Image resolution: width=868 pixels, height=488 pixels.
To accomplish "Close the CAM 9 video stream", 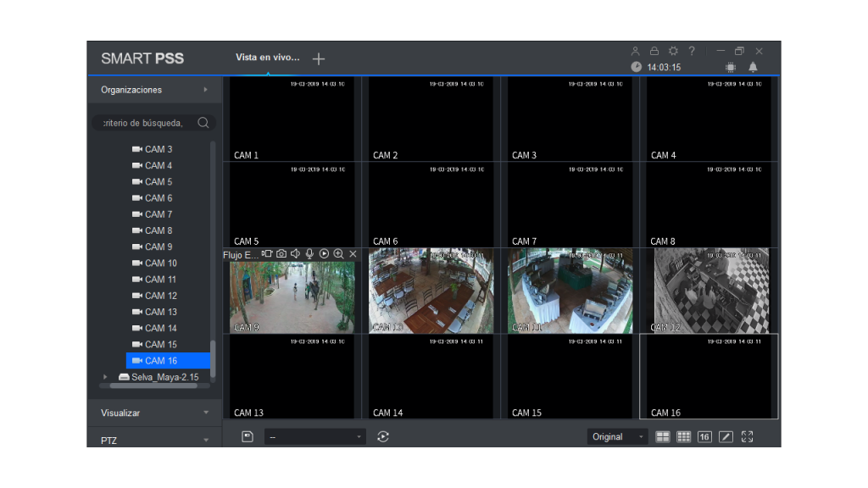I will [353, 254].
